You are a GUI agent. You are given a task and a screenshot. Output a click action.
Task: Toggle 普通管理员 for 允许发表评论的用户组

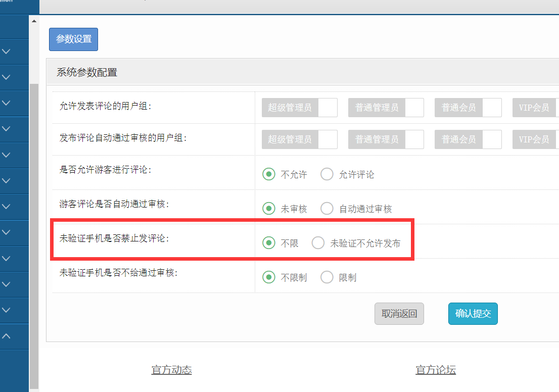coord(386,108)
